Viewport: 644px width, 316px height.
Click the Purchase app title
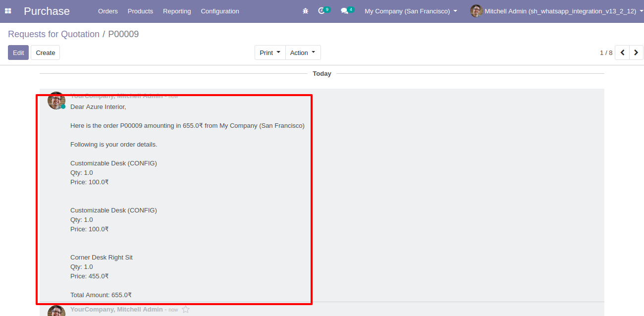pyautogui.click(x=47, y=11)
